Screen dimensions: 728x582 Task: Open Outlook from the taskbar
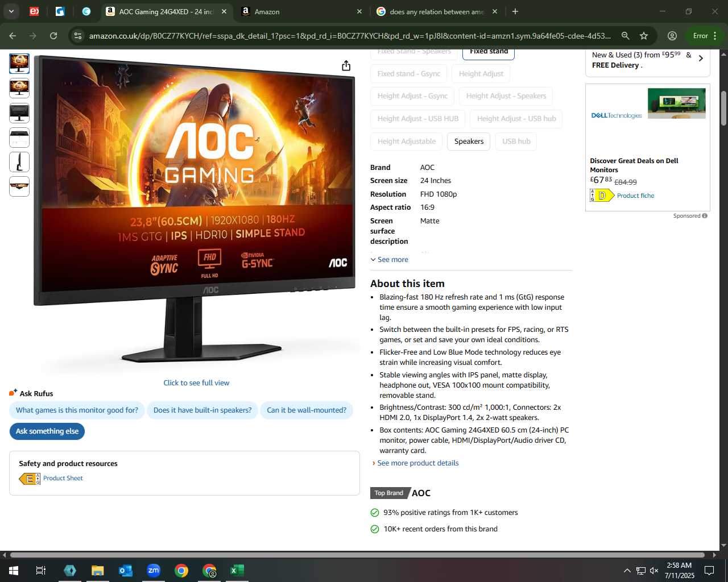[x=126, y=571]
